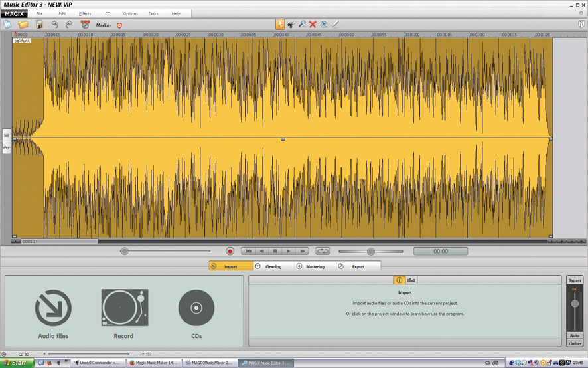
Task: Start recording with the red record button
Action: tap(230, 251)
